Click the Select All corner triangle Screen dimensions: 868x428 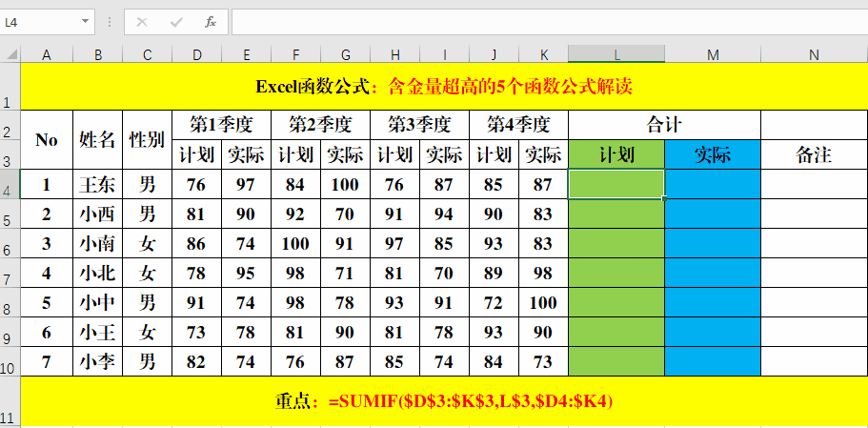[x=11, y=54]
